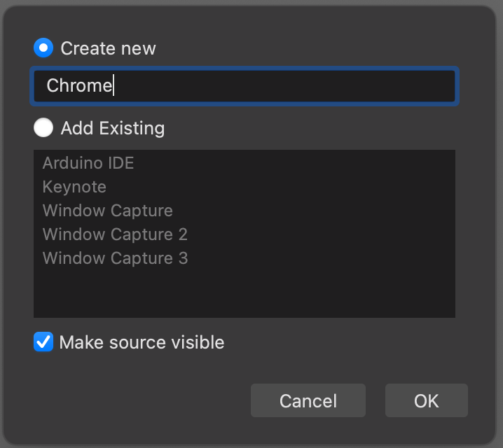
Task: Click the source name text field
Action: click(280, 86)
